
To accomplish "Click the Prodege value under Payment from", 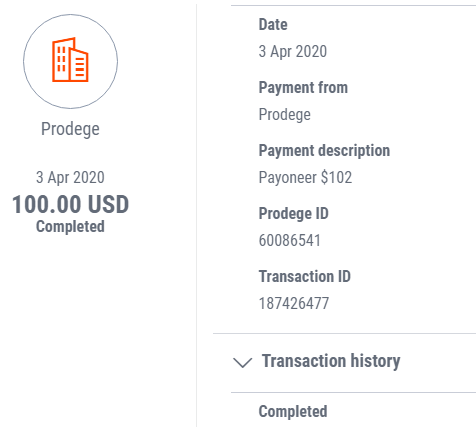I will [285, 115].
